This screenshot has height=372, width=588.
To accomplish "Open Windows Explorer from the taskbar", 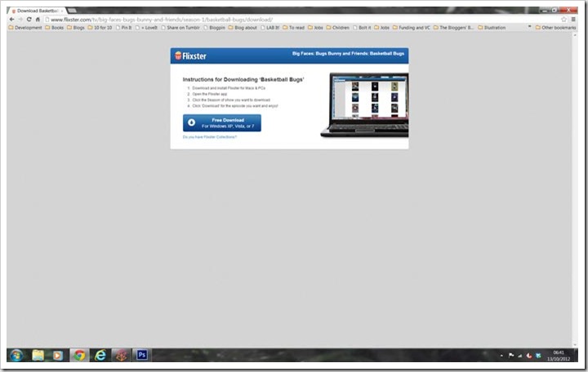I will [x=38, y=355].
